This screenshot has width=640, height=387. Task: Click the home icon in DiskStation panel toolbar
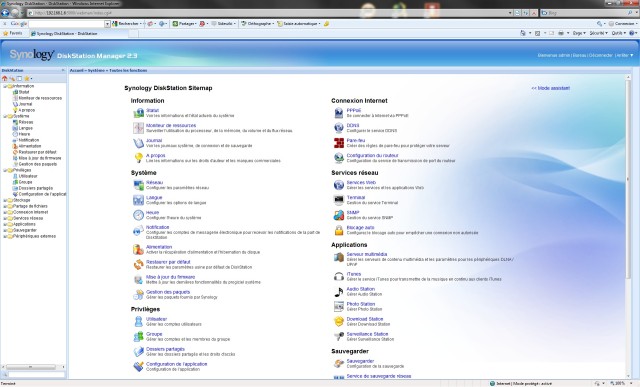point(5,78)
